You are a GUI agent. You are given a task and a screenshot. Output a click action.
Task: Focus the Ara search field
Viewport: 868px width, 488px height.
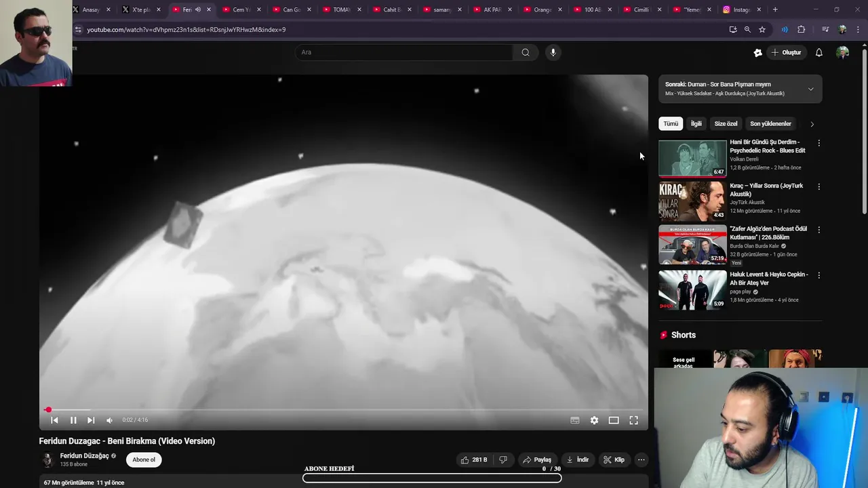tap(404, 52)
